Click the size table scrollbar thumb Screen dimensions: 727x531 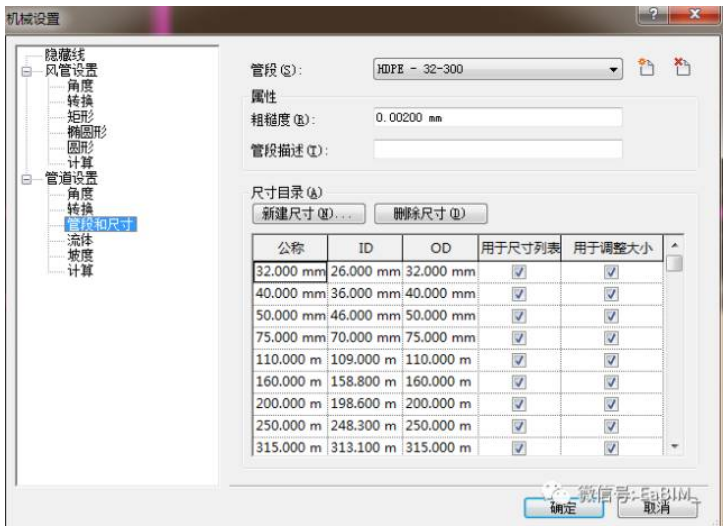(675, 263)
